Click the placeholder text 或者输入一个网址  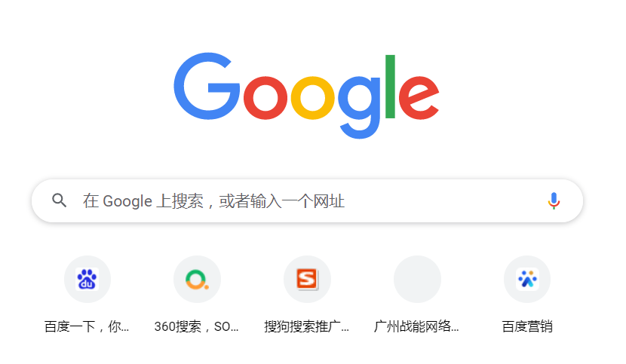281,200
